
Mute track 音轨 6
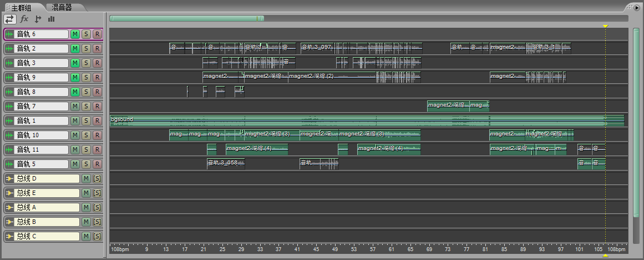click(x=75, y=34)
